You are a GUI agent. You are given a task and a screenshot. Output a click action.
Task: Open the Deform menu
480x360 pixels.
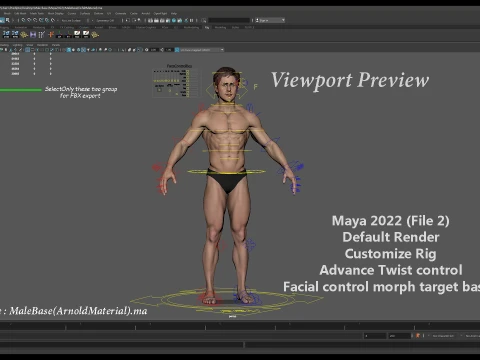click(x=98, y=13)
